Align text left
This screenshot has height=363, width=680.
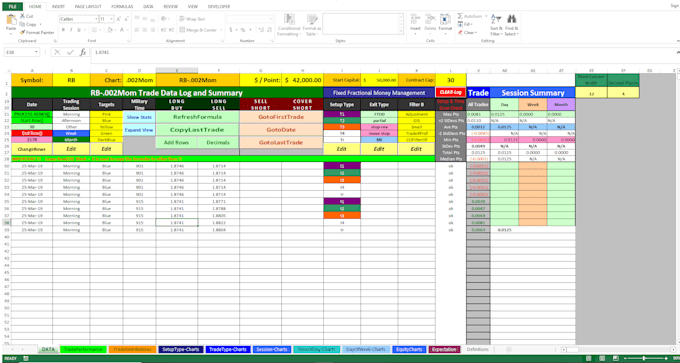137,30
